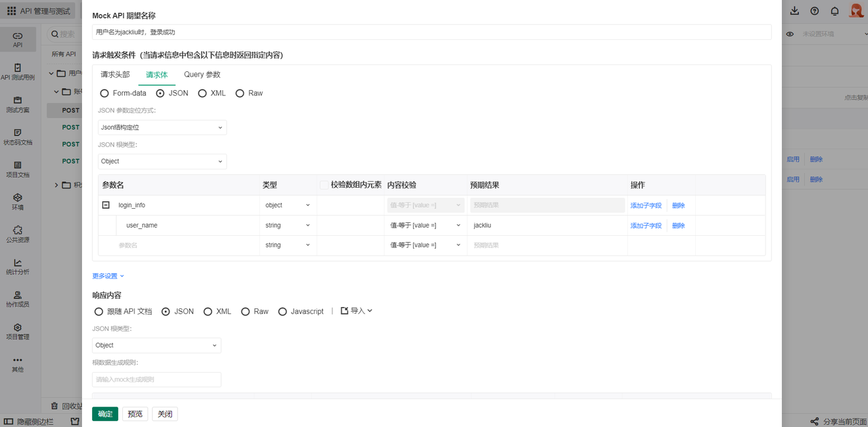Select Javascript response content radio button
The width and height of the screenshot is (868, 427).
(283, 311)
